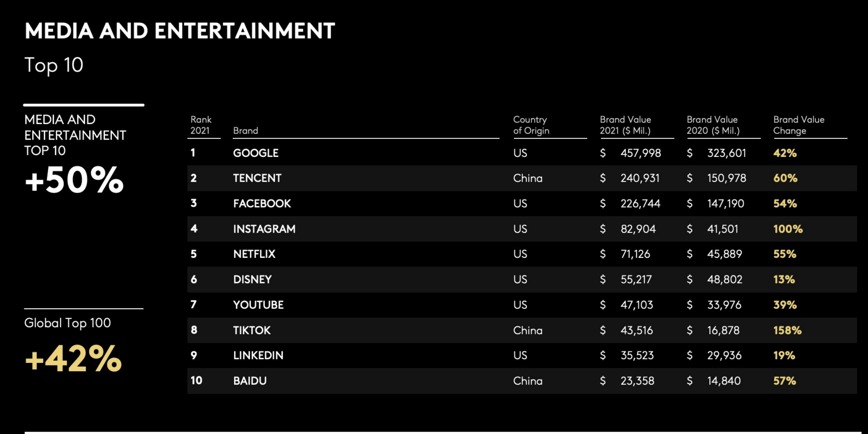
Task: Click the Global Top 100 +42% figure
Action: (73, 359)
